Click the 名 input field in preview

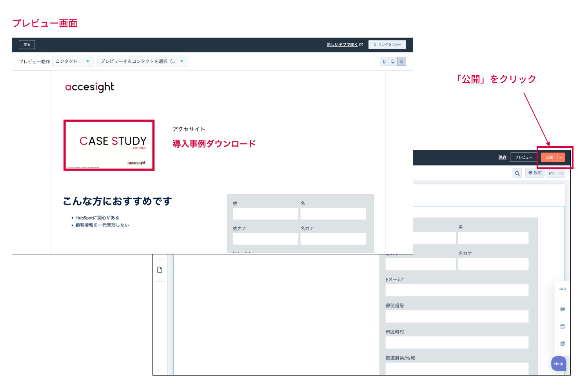(333, 214)
